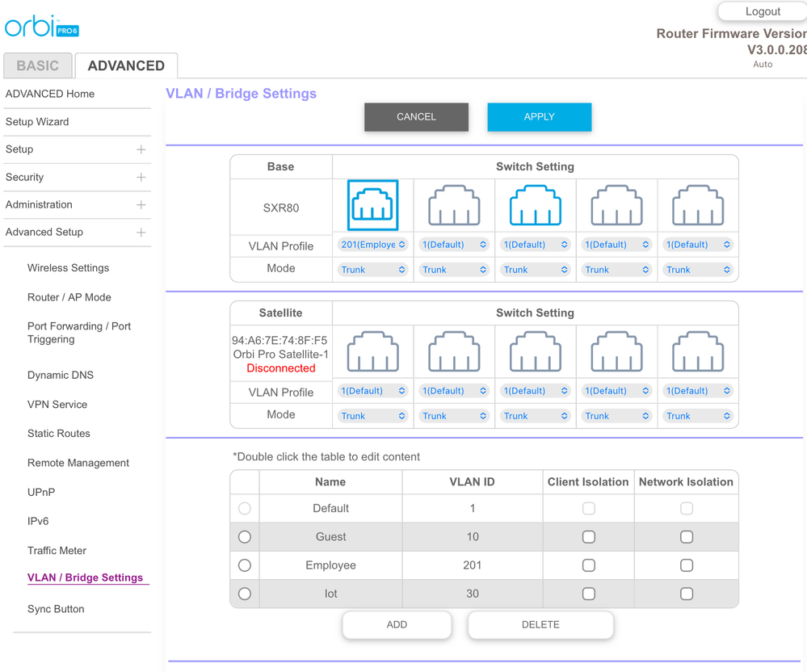The width and height of the screenshot is (807, 672).
Task: Select the fourth Satellite switch port icon
Action: 616,352
